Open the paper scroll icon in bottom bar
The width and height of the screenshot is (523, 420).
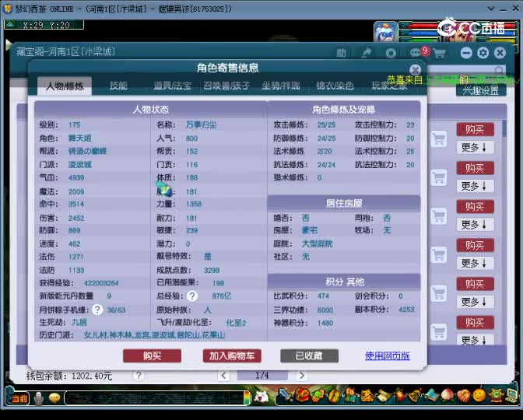coord(383,396)
